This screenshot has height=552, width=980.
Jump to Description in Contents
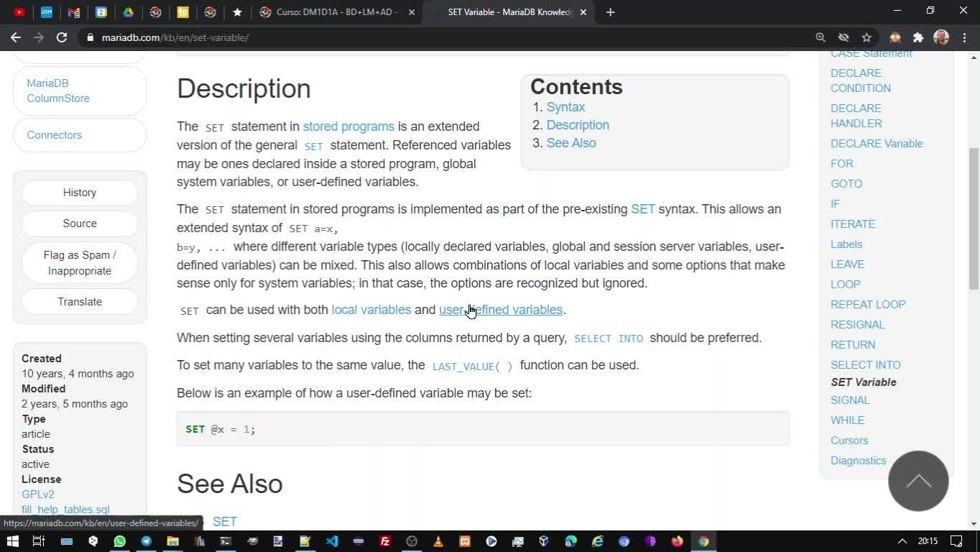pyautogui.click(x=578, y=125)
